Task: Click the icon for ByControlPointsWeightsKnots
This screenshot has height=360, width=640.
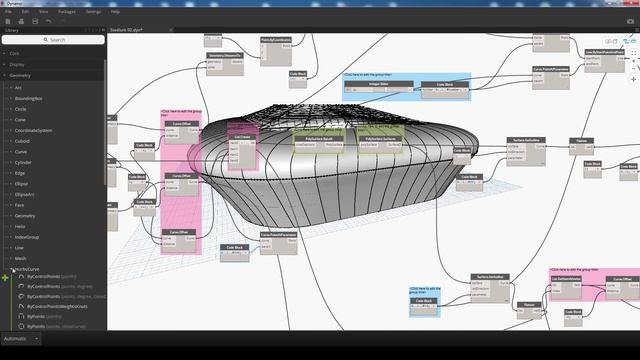Action: (21, 307)
